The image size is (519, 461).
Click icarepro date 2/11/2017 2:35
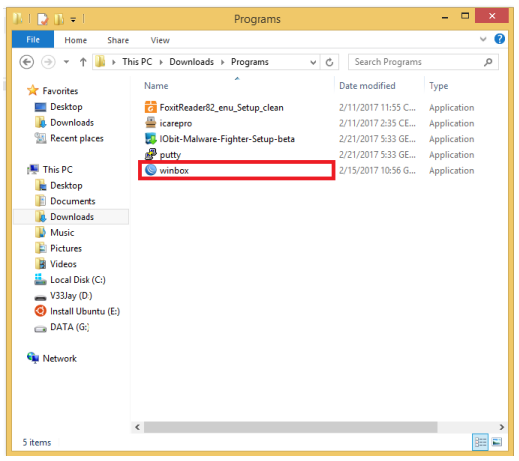(x=377, y=123)
